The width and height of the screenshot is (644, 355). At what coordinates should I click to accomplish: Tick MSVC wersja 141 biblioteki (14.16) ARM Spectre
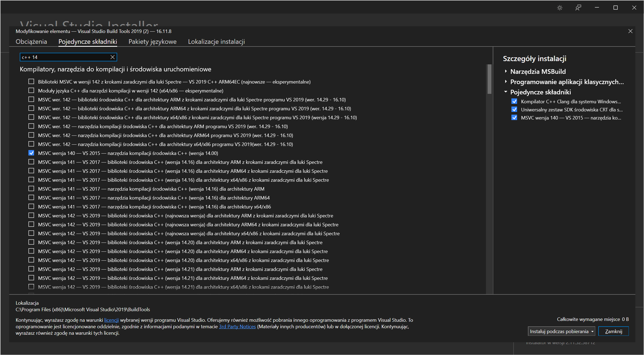coord(31,162)
